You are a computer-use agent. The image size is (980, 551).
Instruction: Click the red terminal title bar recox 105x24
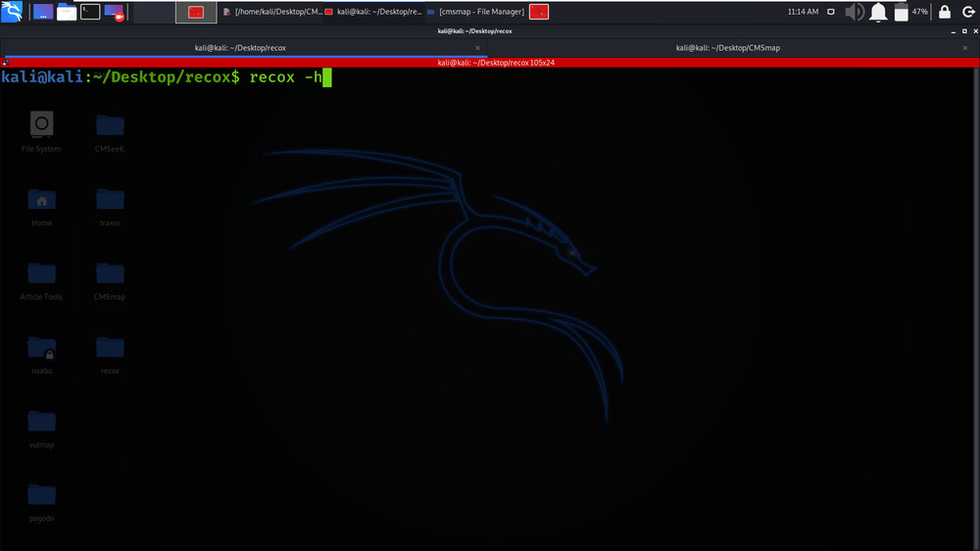496,63
